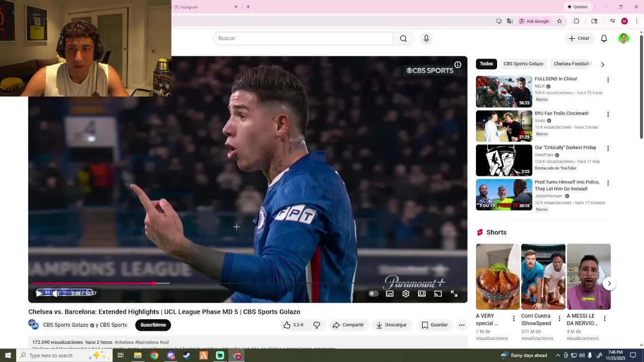Open options for Corri Contra IShowSpeed short

pyautogui.click(x=559, y=318)
